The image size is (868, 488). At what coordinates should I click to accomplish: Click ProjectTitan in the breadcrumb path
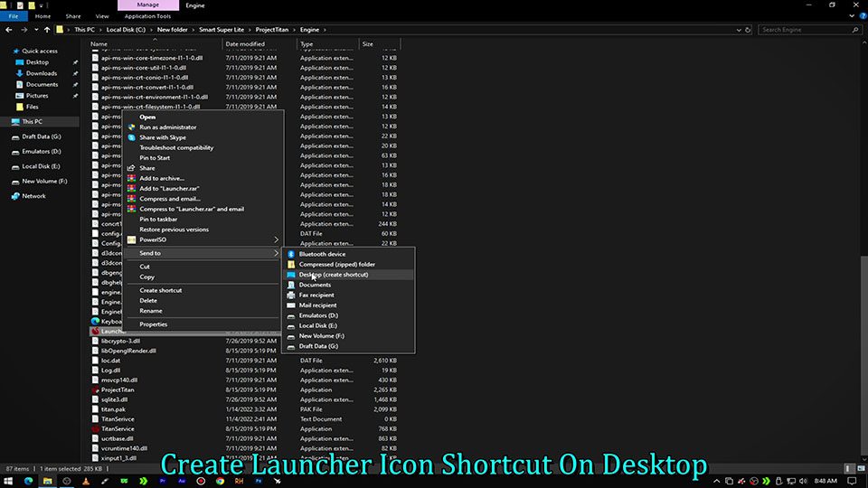(x=272, y=30)
